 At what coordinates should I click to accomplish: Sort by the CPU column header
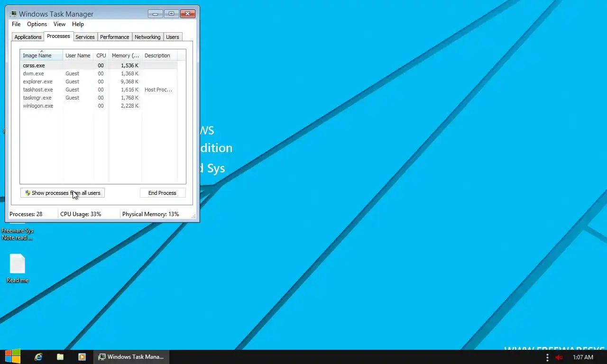[101, 55]
